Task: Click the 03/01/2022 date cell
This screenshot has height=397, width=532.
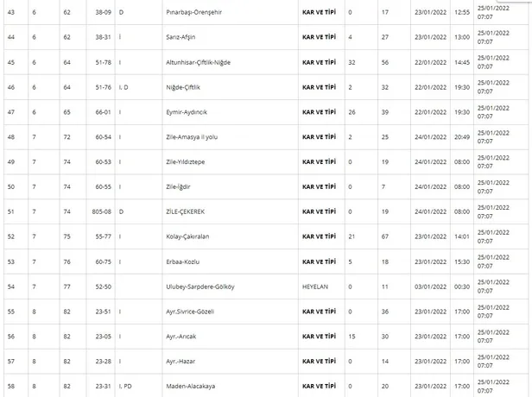Action: (x=428, y=287)
